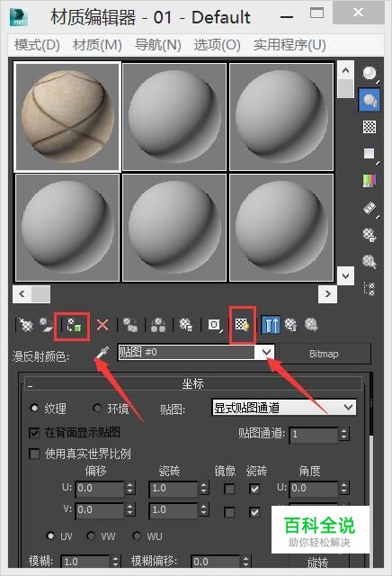Open the 材质(M) menu

97,45
